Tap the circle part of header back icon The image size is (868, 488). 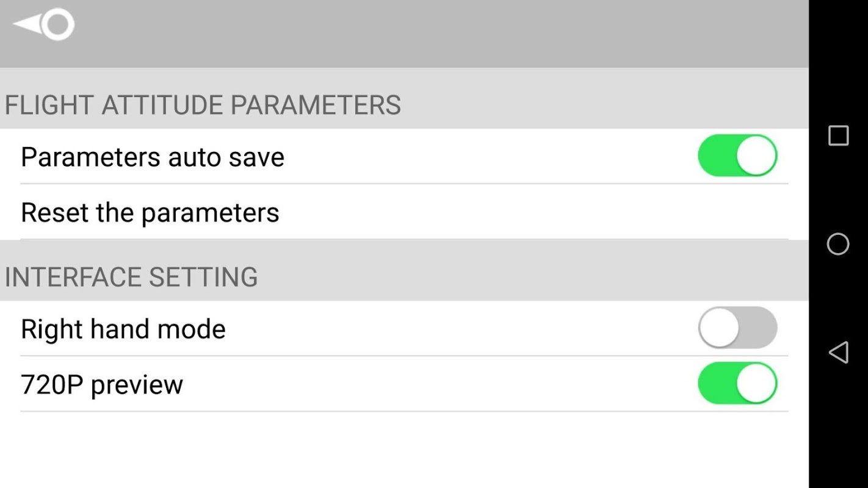59,24
